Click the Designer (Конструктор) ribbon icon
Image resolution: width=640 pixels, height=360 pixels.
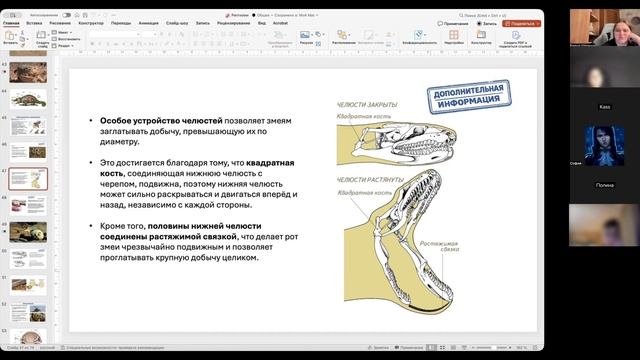(x=481, y=35)
